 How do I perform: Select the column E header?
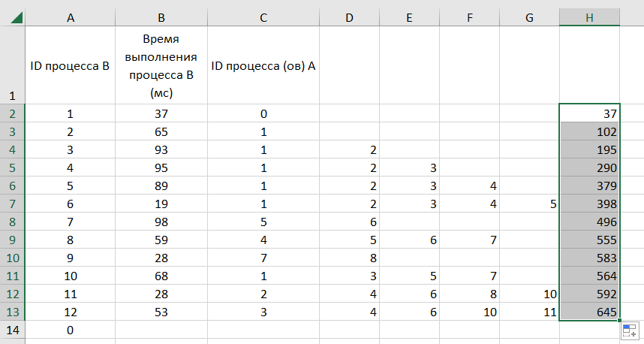coord(409,18)
